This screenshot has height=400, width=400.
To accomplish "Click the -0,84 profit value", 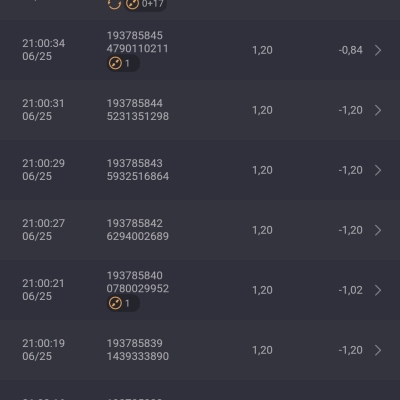I will pyautogui.click(x=351, y=50).
